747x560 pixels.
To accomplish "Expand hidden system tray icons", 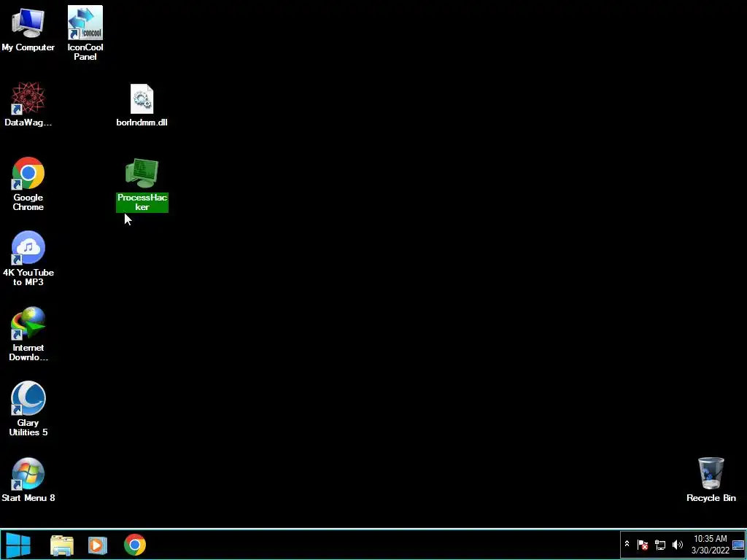I will coord(627,544).
